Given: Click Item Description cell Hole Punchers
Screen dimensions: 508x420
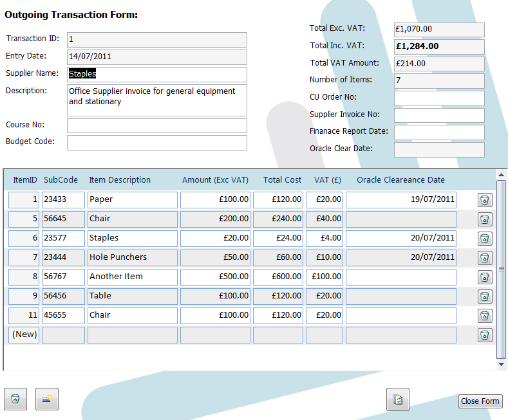Looking at the screenshot, I should 133,257.
